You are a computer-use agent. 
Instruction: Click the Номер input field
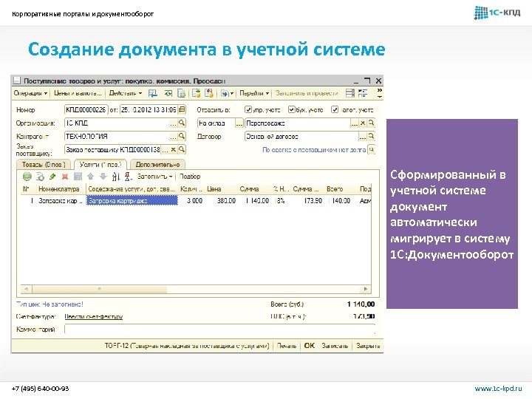point(86,109)
